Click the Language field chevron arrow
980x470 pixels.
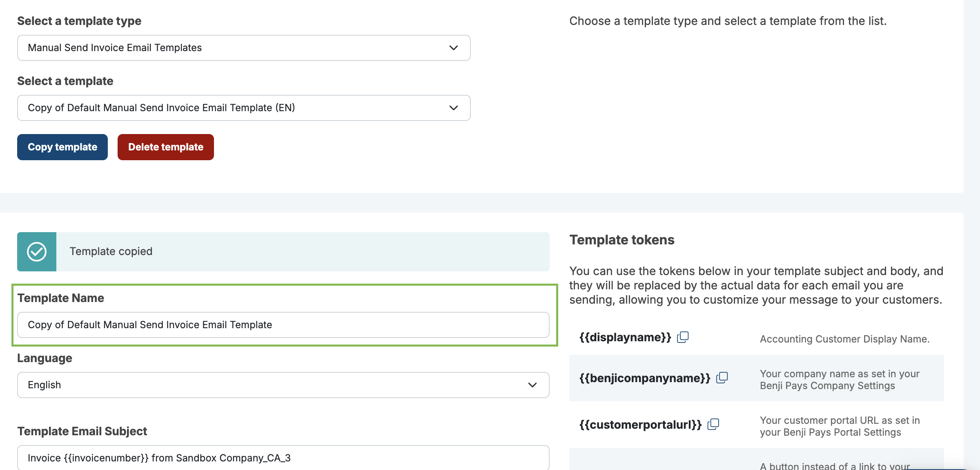532,385
